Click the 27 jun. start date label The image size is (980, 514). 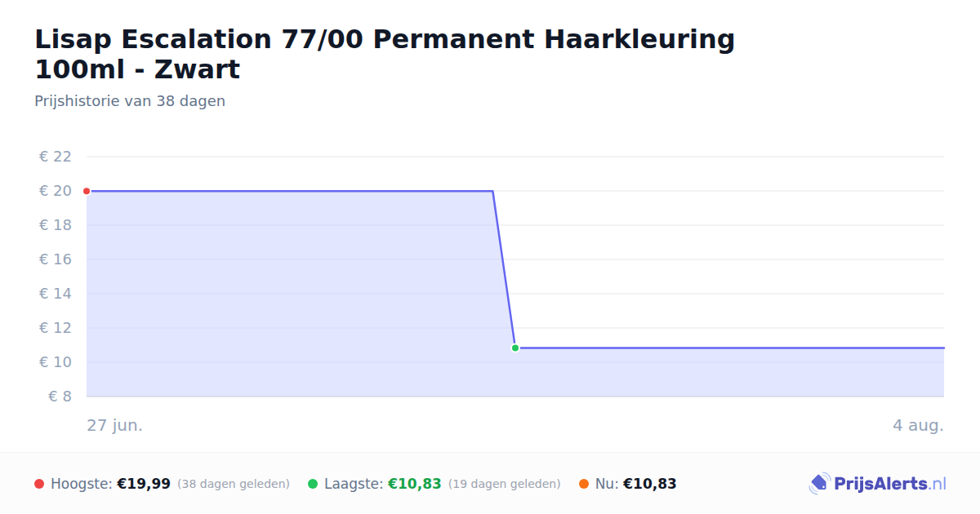[115, 425]
